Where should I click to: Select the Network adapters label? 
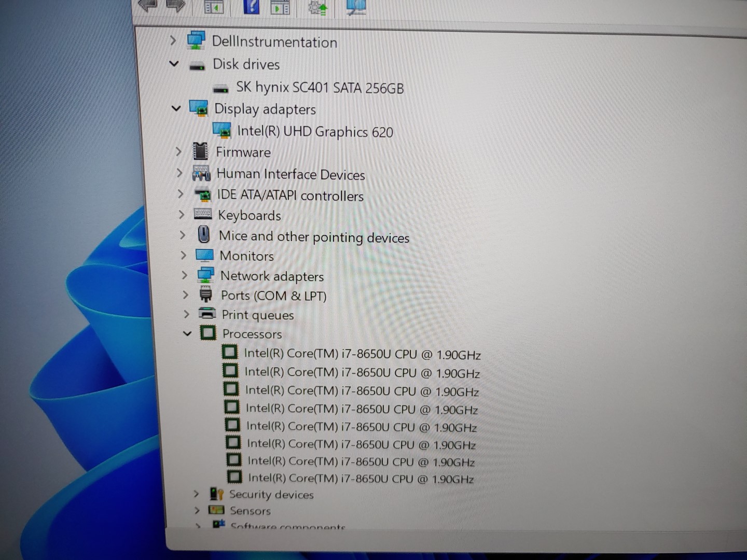coord(272,276)
